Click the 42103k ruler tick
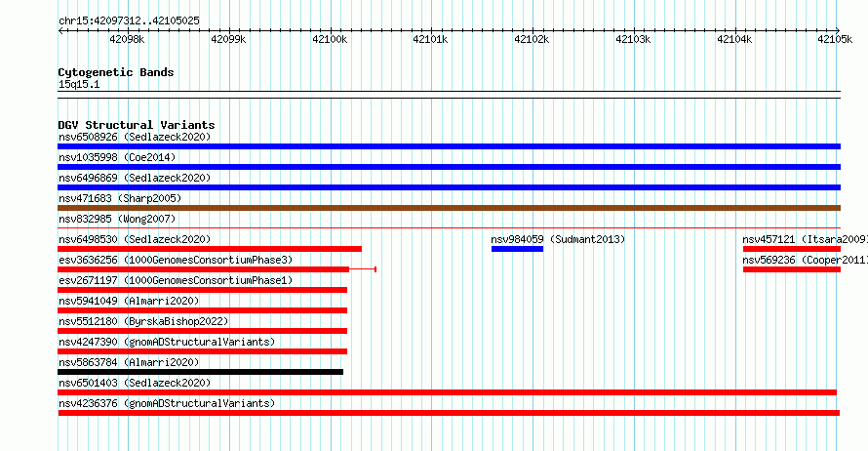The image size is (868, 451). pos(633,39)
